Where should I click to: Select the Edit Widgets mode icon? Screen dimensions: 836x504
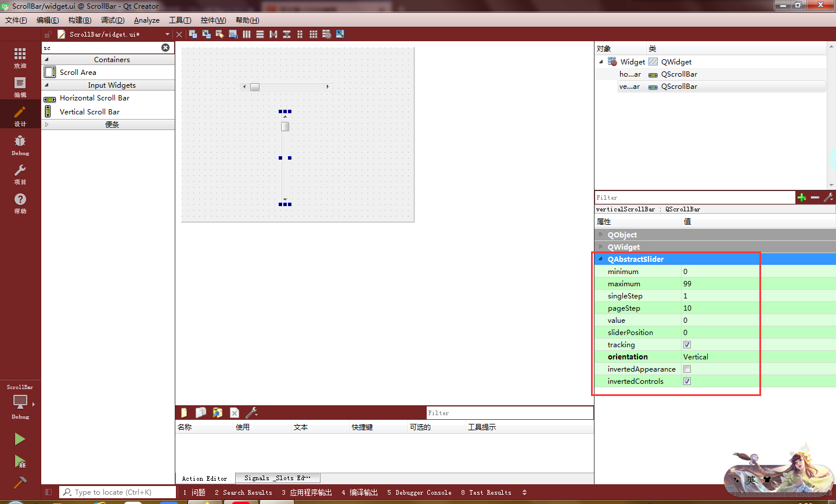point(193,34)
